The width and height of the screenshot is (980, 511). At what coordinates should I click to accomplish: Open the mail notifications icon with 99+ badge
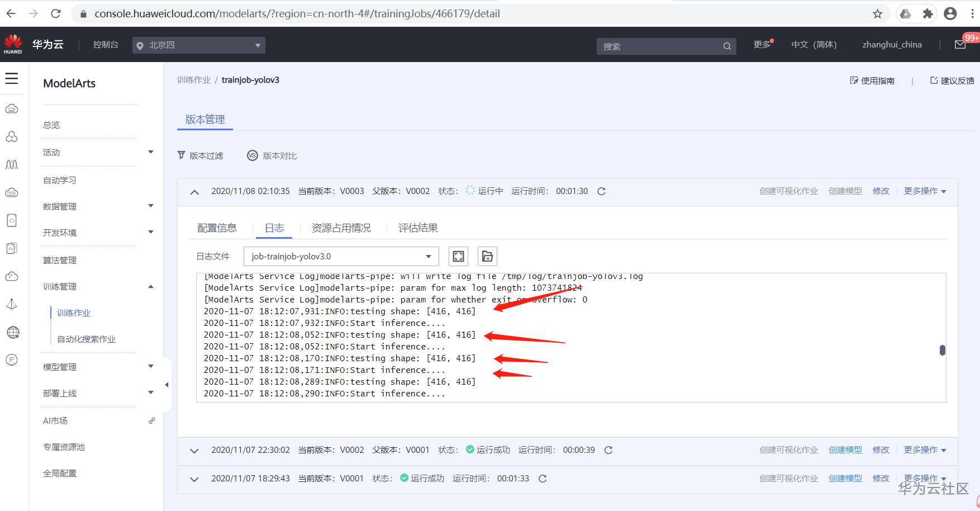[x=960, y=45]
